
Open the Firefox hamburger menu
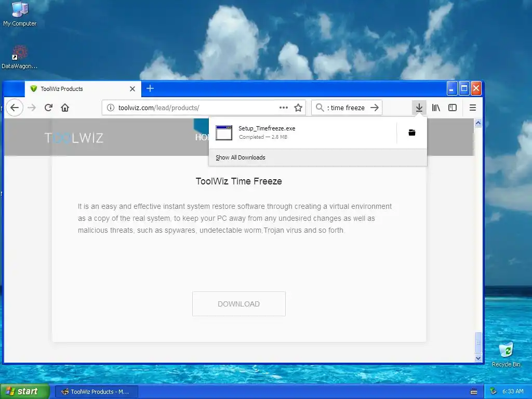coord(472,108)
